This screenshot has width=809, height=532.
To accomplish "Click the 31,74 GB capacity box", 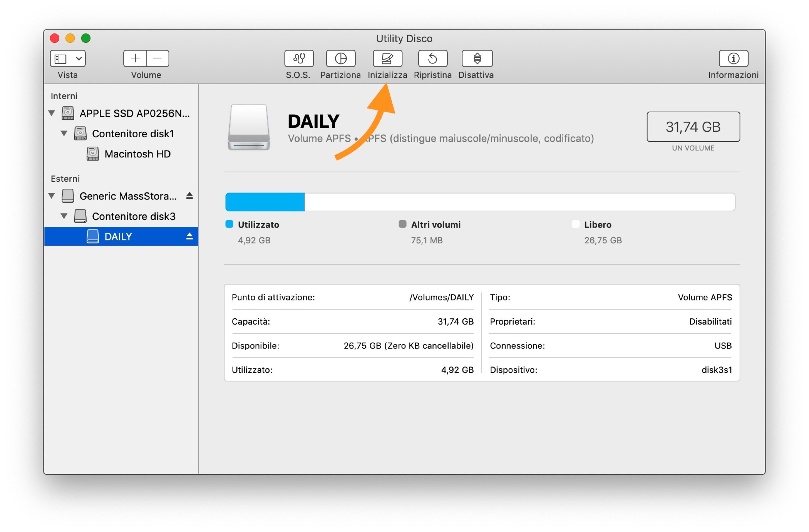I will (x=693, y=127).
